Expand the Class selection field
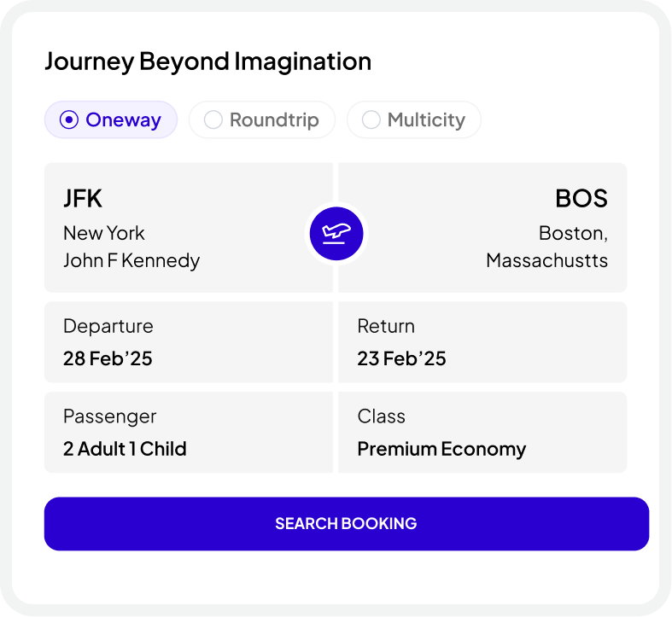The height and width of the screenshot is (617, 672). (482, 432)
